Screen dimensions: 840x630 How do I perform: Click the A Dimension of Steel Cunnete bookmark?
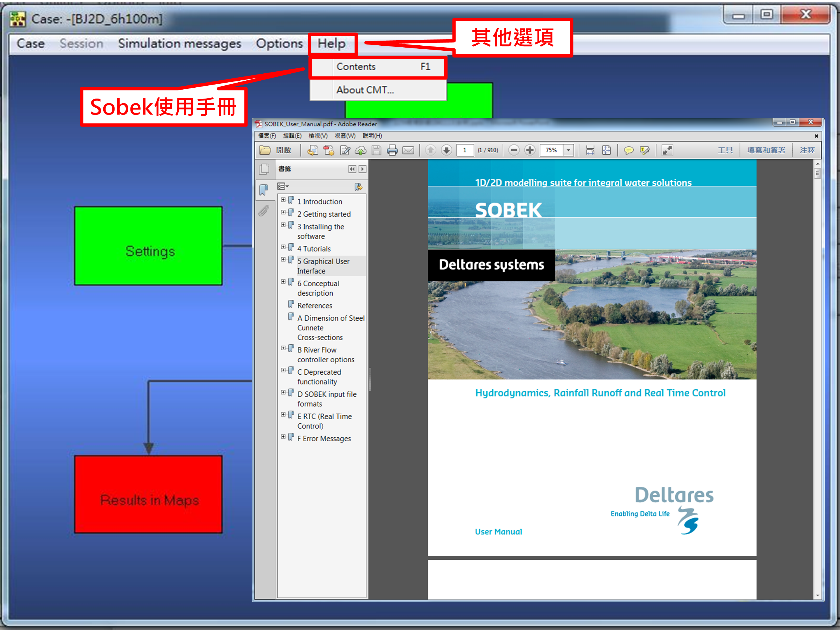331,328
